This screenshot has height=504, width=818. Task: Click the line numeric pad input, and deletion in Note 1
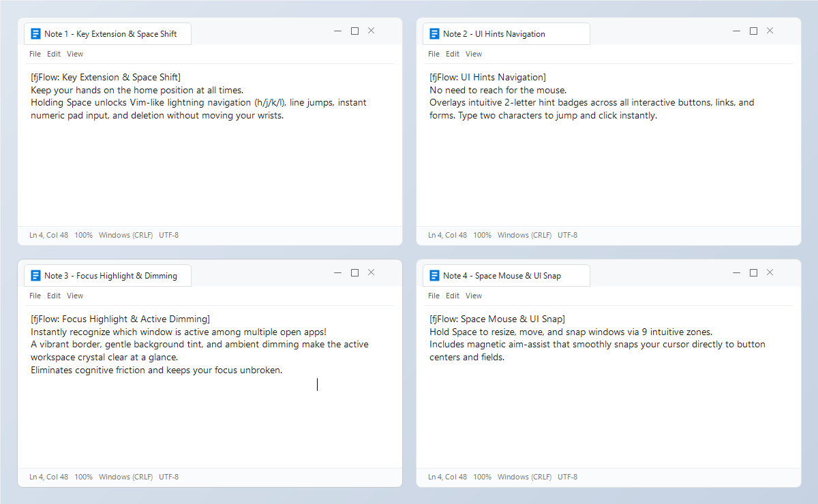[x=157, y=116]
